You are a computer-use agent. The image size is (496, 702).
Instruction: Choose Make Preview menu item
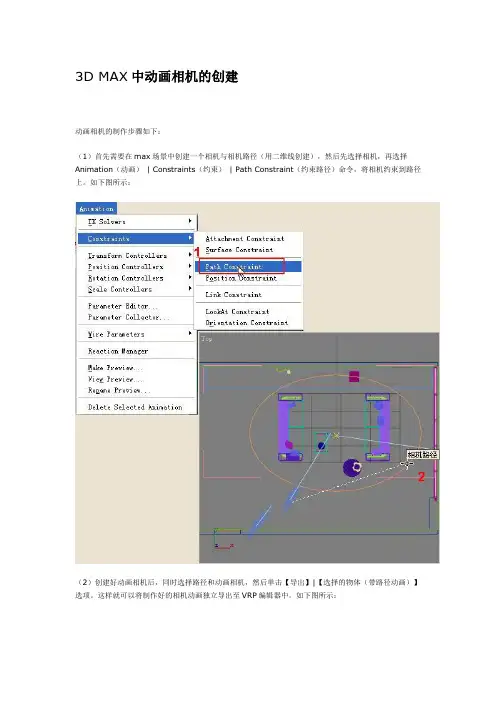pyautogui.click(x=137, y=368)
